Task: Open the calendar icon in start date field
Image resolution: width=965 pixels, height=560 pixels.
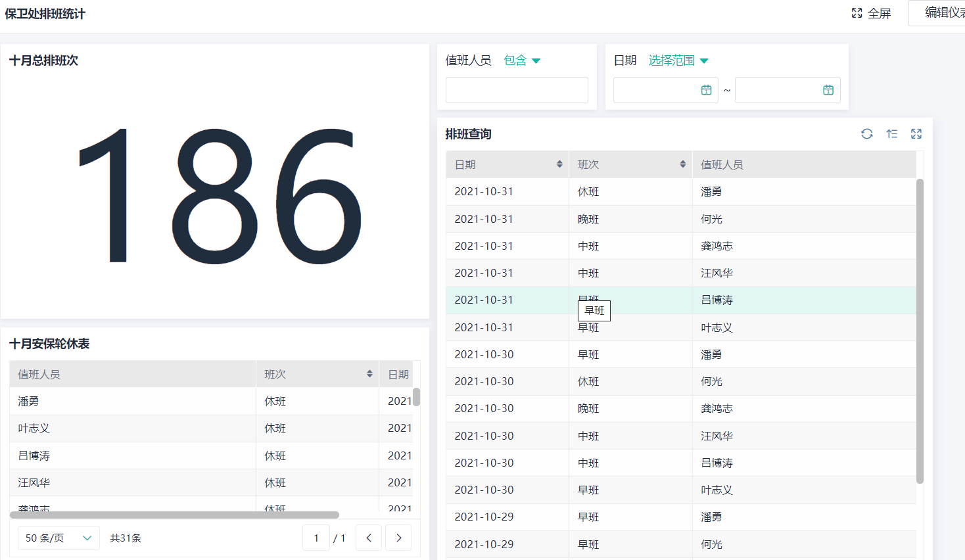Action: point(707,90)
